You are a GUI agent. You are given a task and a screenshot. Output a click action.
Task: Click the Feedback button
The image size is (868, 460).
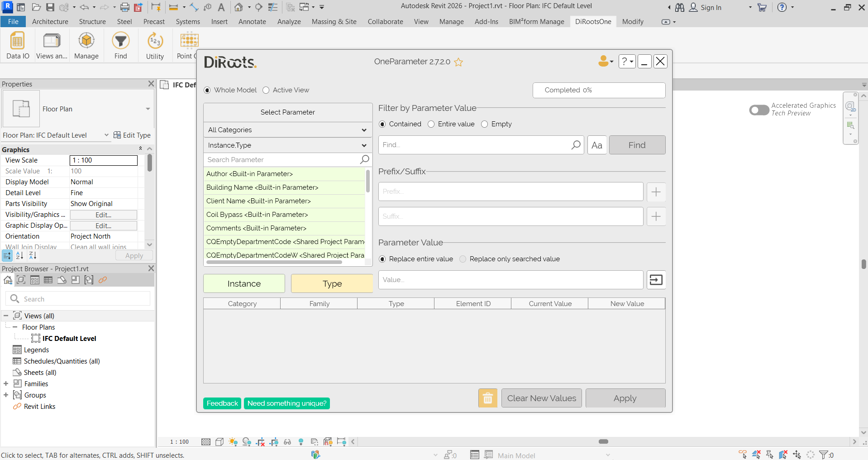pos(222,403)
